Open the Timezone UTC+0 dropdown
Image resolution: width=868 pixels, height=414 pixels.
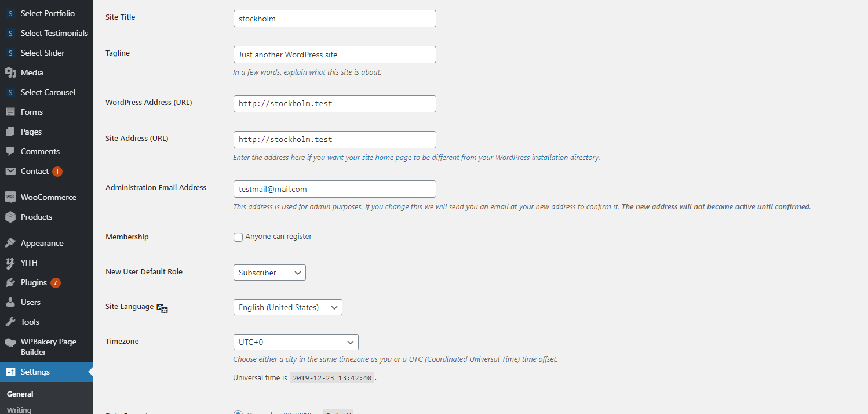coord(296,342)
